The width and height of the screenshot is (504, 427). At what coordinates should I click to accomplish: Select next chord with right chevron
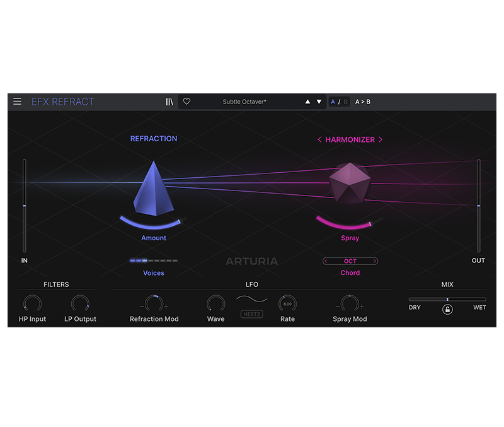coord(374,261)
